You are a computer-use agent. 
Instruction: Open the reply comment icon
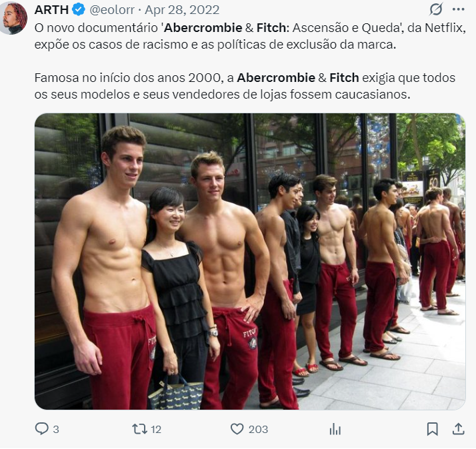tap(41, 429)
